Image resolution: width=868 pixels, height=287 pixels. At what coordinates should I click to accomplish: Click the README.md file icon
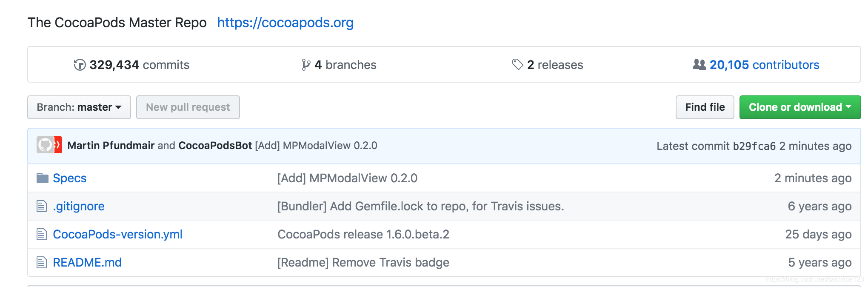coord(42,262)
